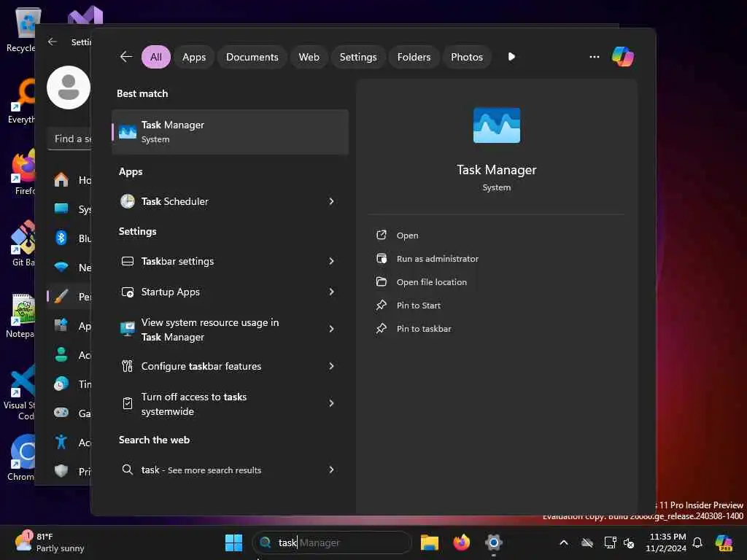Expand Configure taskbar features chevron

332,366
